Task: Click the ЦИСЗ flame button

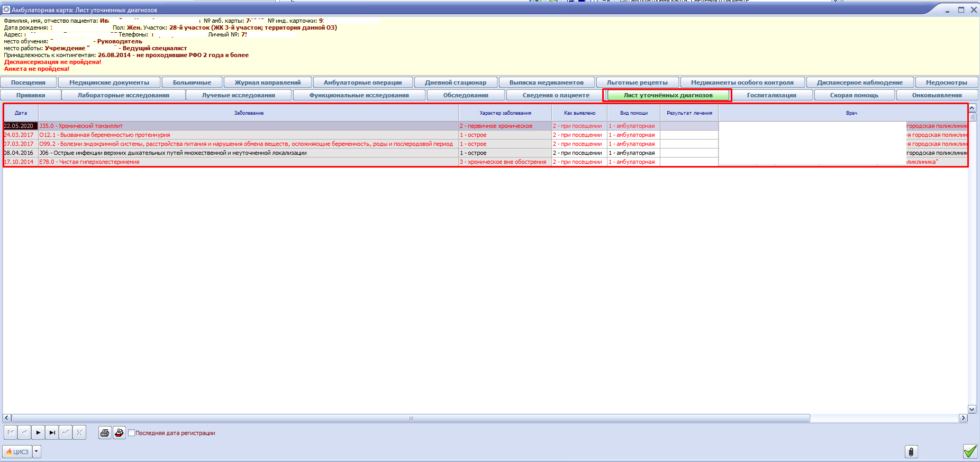Action: tap(17, 452)
